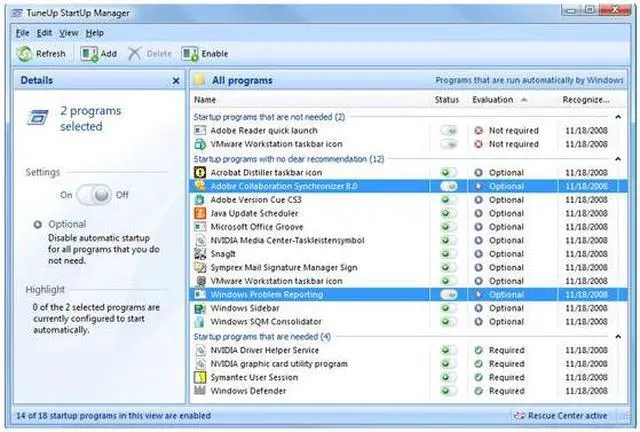Click the Adobe Version Cue CS3 icon
This screenshot has height=432, width=640.
pos(200,200)
